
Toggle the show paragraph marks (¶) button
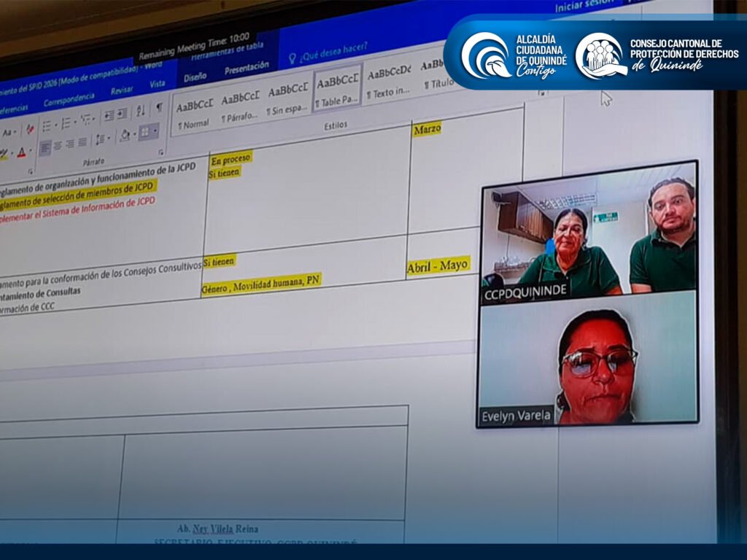tap(159, 108)
